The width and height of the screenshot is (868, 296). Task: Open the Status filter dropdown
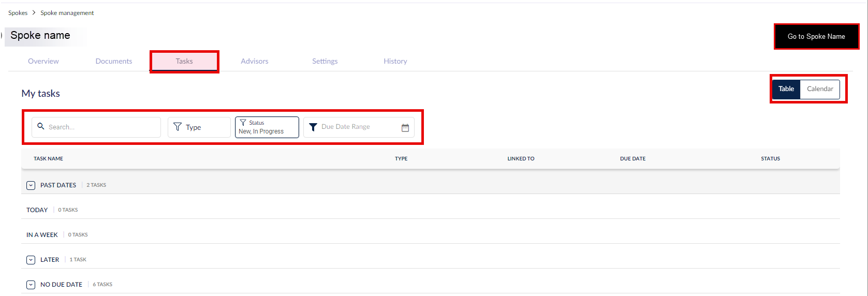(267, 127)
